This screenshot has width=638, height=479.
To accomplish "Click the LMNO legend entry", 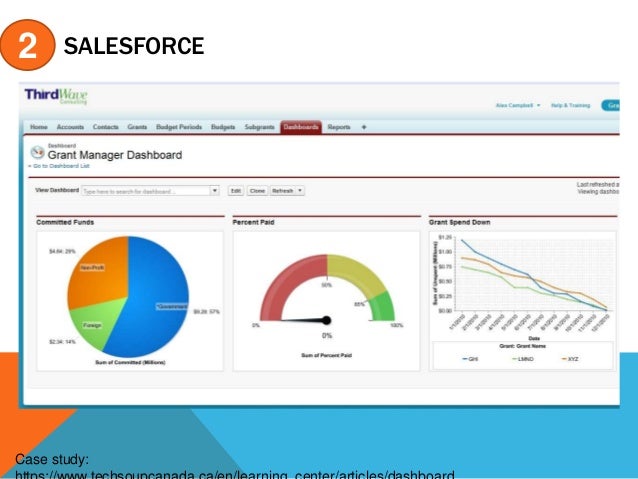I will [x=523, y=359].
